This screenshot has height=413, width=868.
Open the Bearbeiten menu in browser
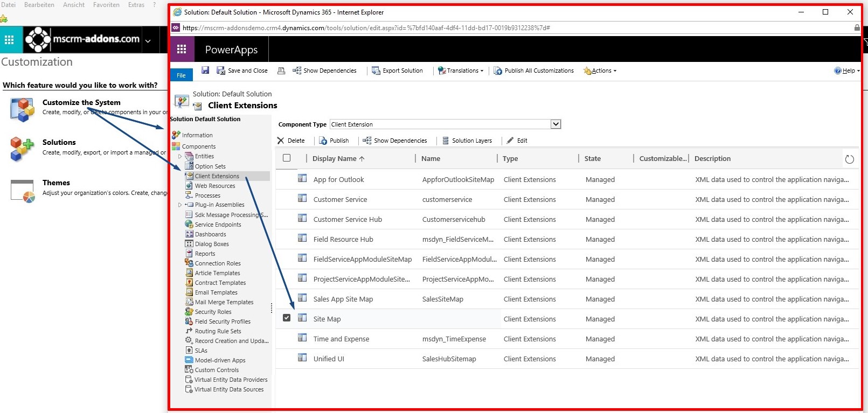pos(39,5)
